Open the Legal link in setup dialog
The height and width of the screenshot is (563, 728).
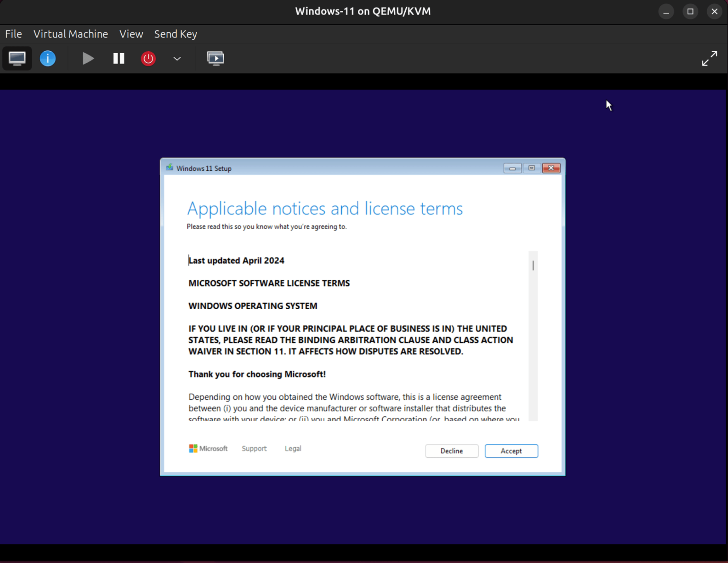(x=292, y=448)
